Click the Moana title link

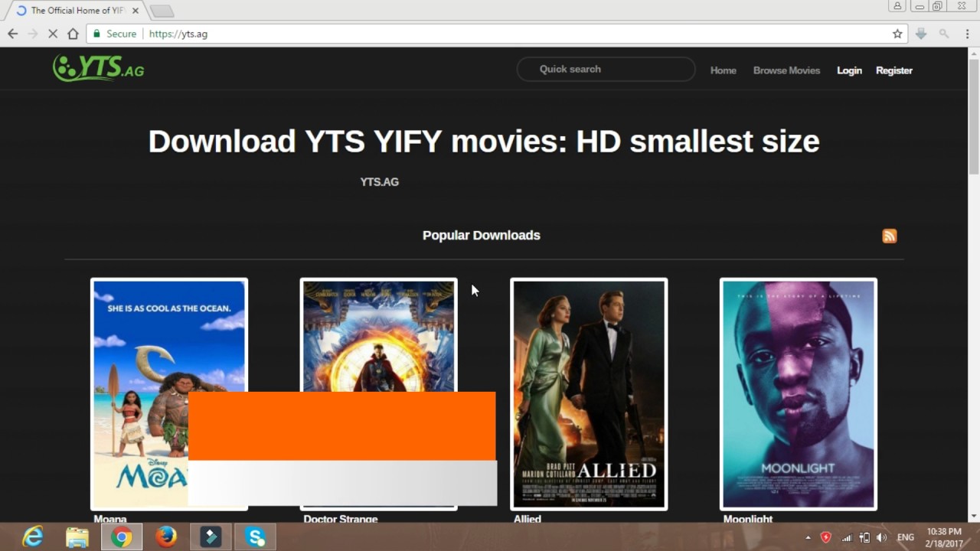click(110, 519)
